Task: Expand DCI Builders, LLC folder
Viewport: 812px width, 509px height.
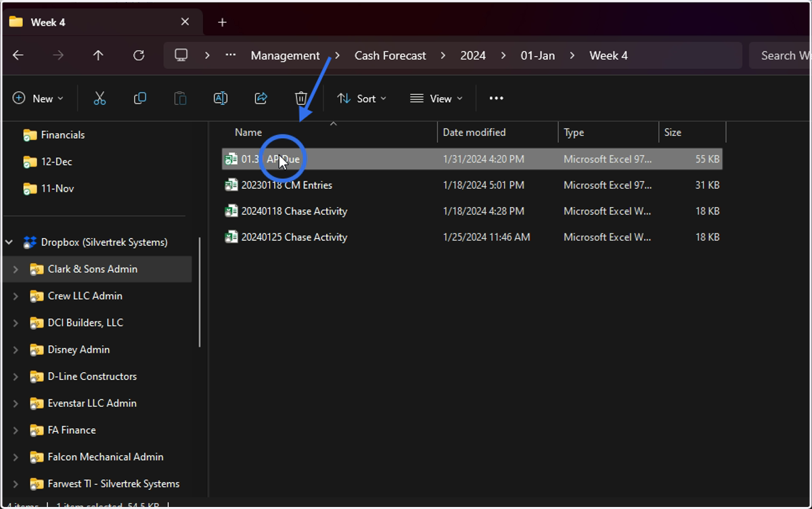Action: point(16,323)
